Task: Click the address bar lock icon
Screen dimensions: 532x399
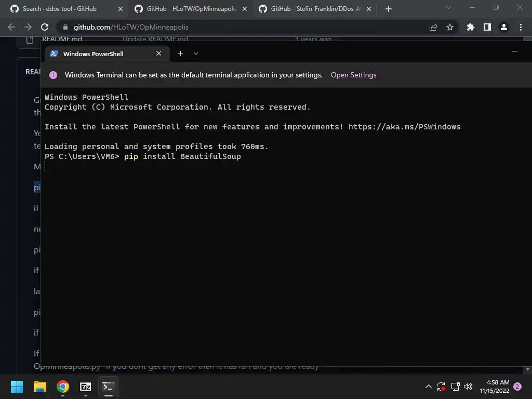Action: pyautogui.click(x=65, y=27)
